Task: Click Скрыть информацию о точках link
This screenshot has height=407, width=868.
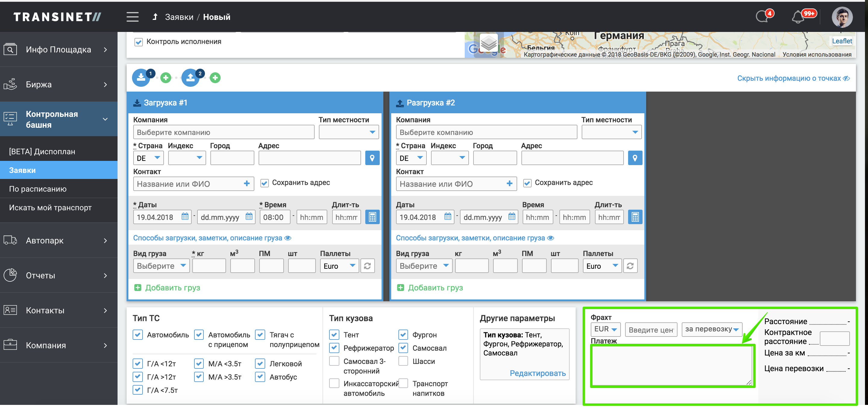Action: point(793,79)
